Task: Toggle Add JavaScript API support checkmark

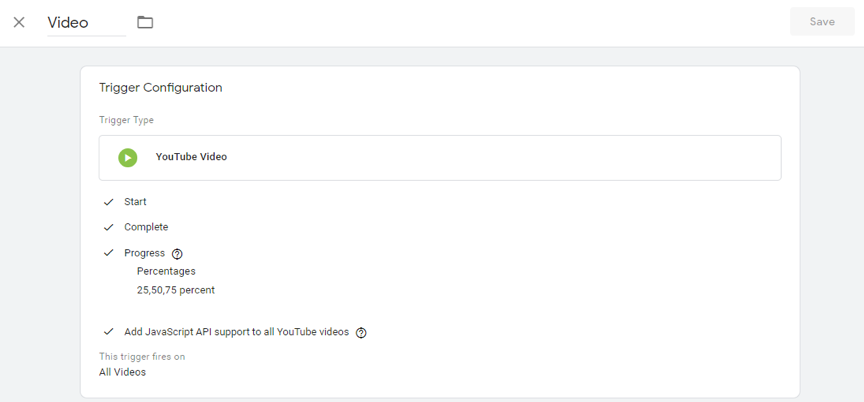Action: 109,332
